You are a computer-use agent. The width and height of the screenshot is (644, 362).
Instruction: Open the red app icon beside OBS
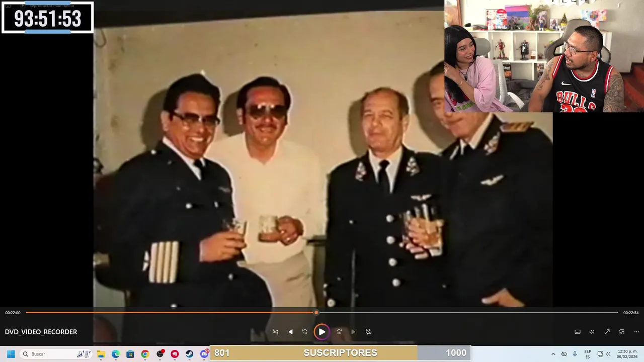pos(175,354)
